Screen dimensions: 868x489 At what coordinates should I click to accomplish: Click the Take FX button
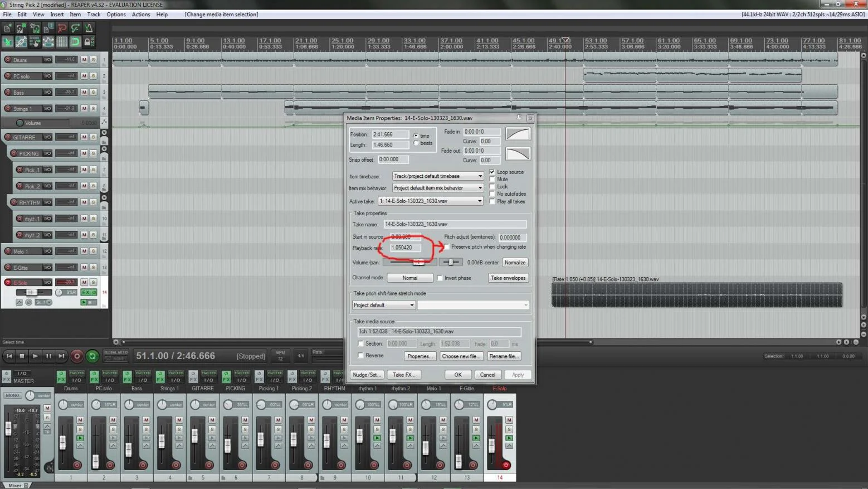(x=403, y=375)
